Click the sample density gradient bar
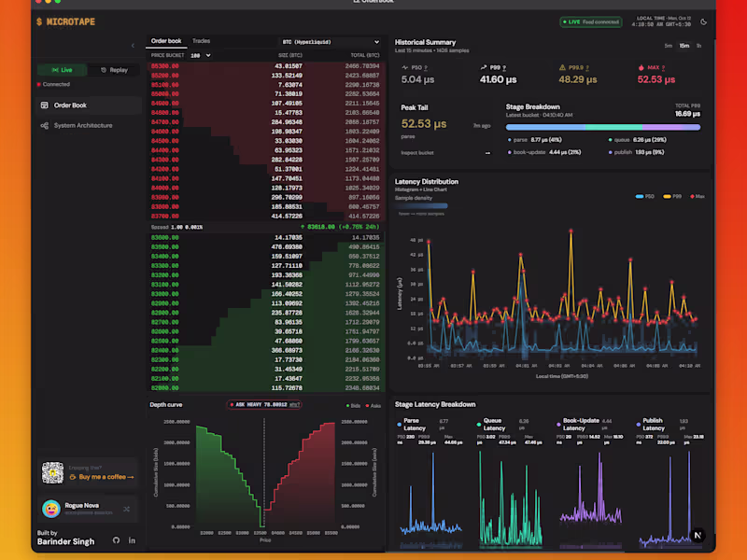Viewport: 747px width, 560px height. point(421,205)
